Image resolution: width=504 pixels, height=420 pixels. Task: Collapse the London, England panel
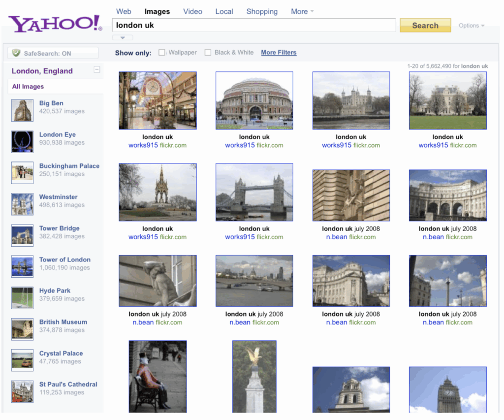coord(97,70)
